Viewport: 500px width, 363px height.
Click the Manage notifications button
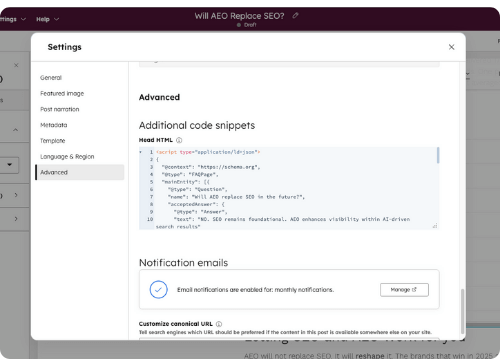click(x=404, y=290)
